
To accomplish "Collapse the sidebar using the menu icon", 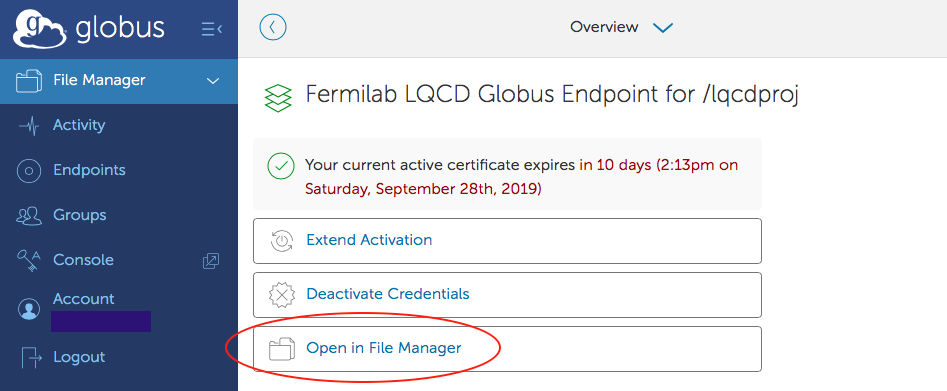I will pyautogui.click(x=212, y=28).
